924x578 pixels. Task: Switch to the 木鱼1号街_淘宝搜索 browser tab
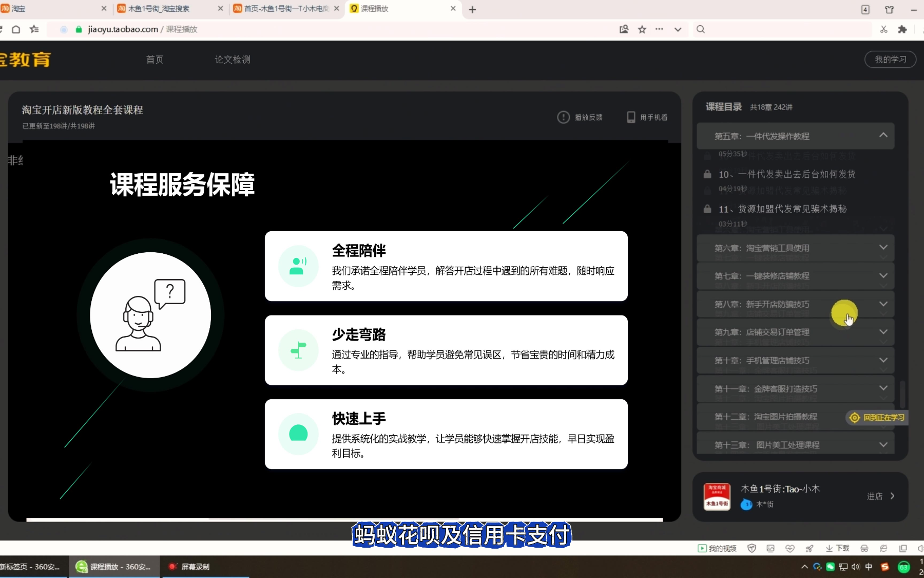(159, 9)
